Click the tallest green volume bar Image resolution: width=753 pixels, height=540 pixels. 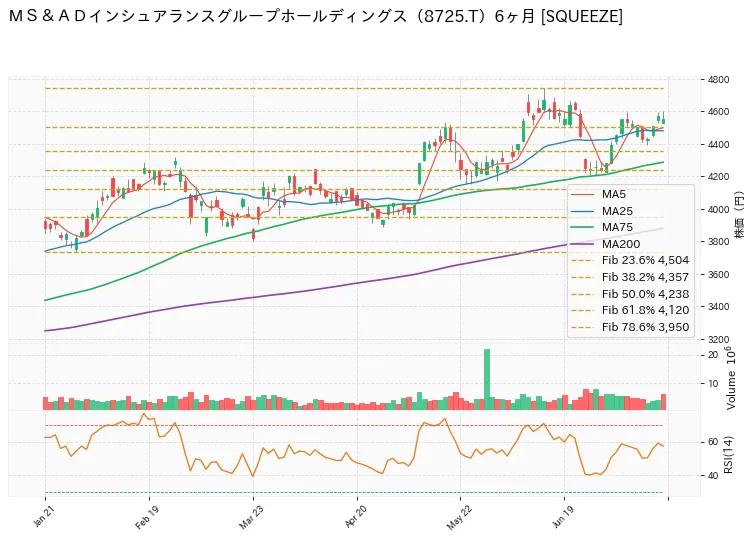tap(487, 379)
